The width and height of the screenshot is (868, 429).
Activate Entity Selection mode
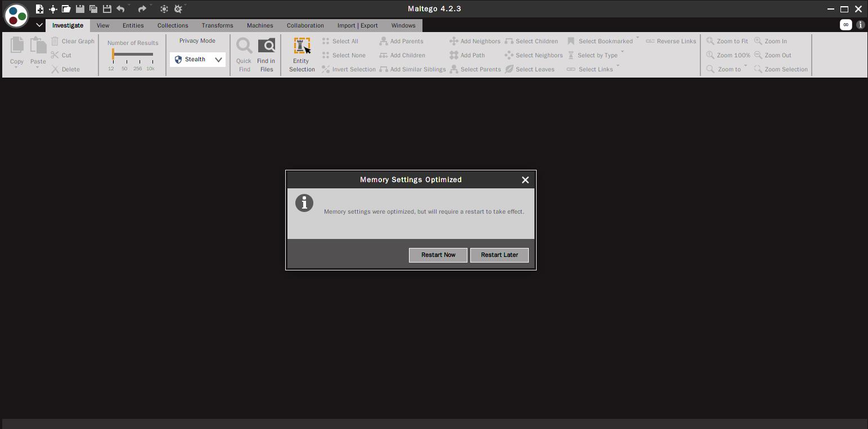[302, 55]
